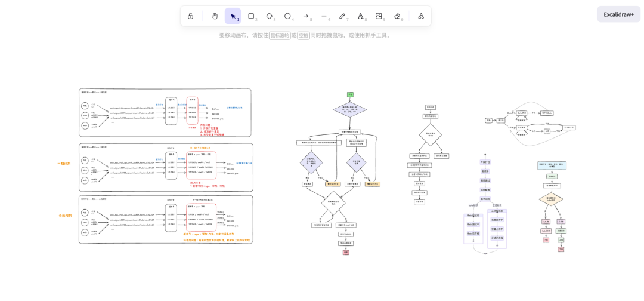Select the Arrow drawing tool
Image resolution: width=644 pixels, height=301 pixels.
306,16
